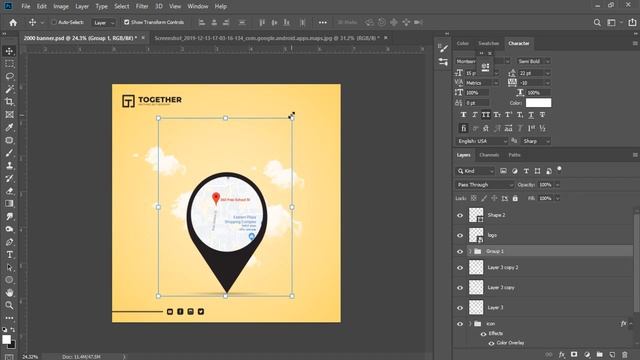Toggle the Auto-Select checkbox

coord(54,22)
